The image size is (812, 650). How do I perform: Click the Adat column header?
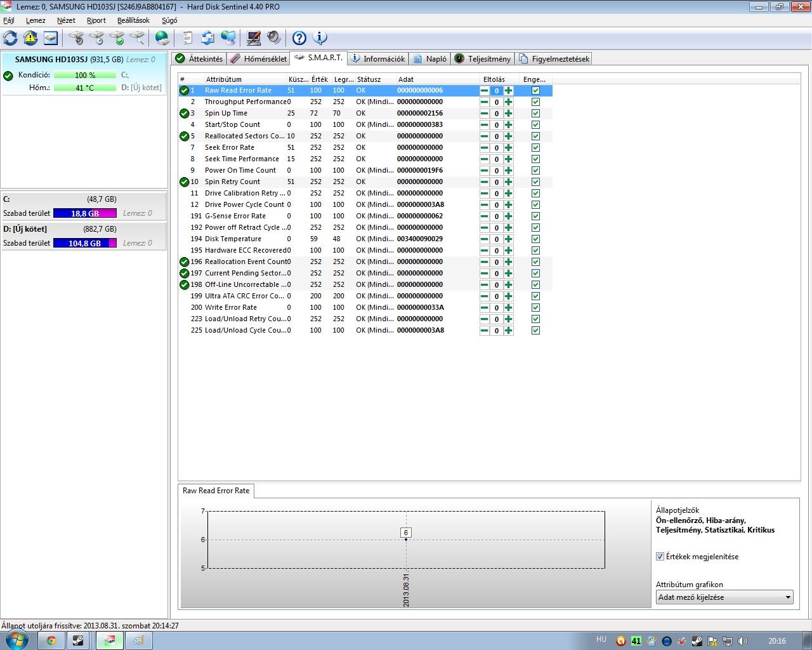coord(438,79)
